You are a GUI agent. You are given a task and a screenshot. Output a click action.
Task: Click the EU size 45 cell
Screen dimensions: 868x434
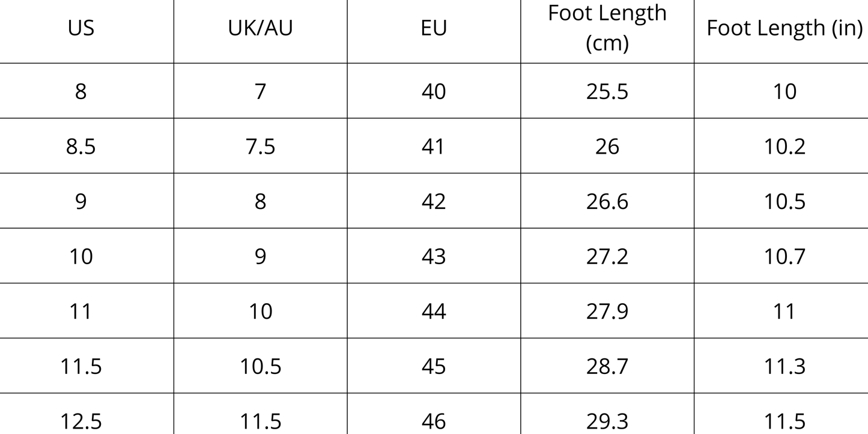434,366
